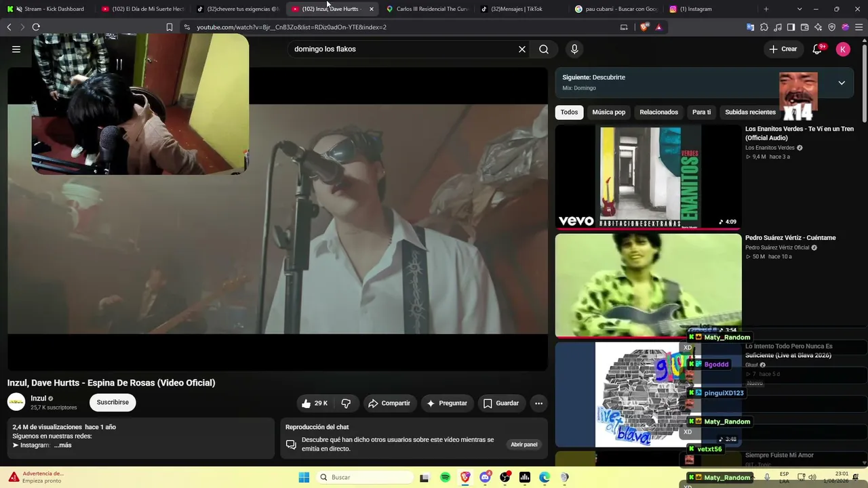
Task: Open Te Ví en un Tren title
Action: click(800, 134)
